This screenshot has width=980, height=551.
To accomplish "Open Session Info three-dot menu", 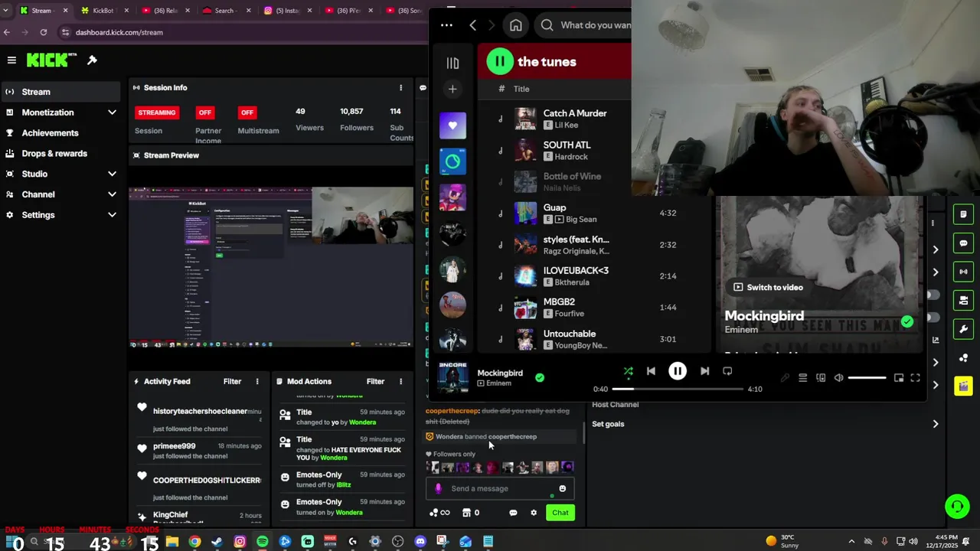I will tap(400, 88).
